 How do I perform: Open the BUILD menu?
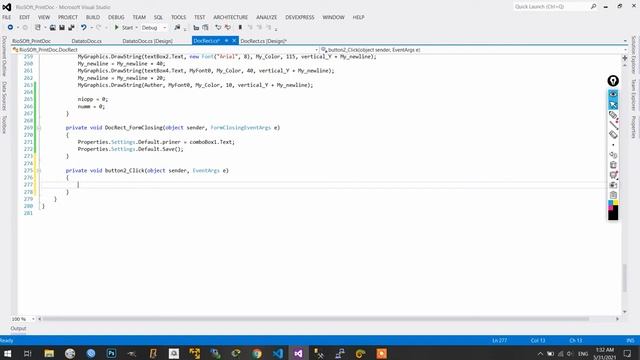(93, 17)
